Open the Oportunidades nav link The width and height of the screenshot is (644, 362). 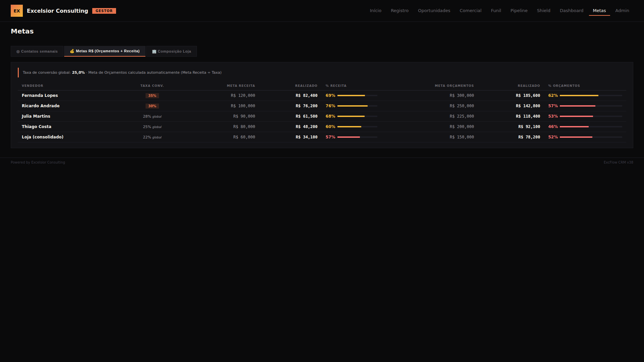click(434, 11)
